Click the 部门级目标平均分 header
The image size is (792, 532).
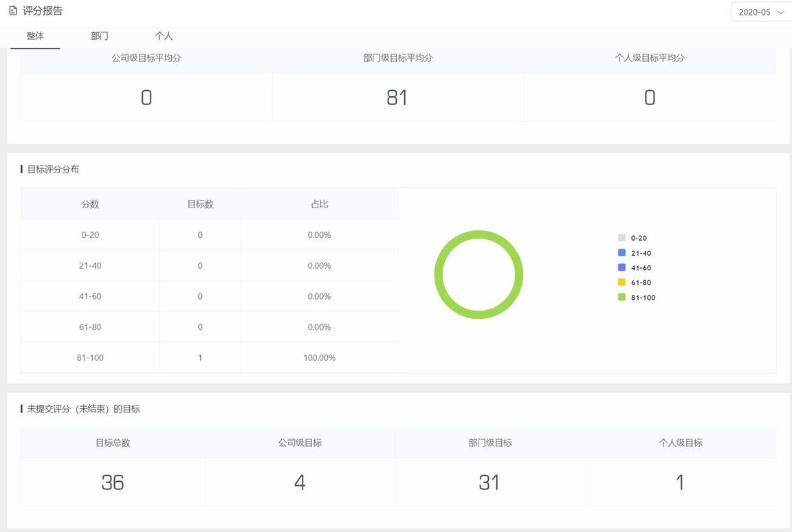pyautogui.click(x=398, y=58)
